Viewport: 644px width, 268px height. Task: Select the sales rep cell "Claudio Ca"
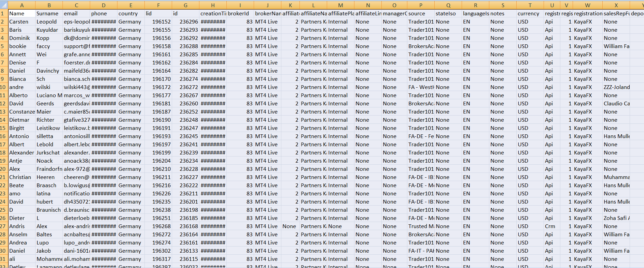(616, 104)
